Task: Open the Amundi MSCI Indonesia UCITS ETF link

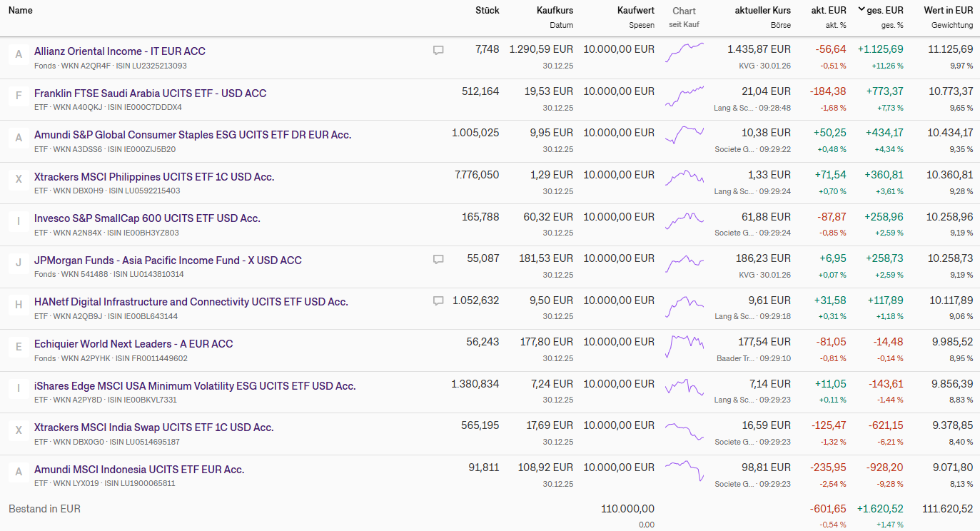Action: pyautogui.click(x=139, y=470)
